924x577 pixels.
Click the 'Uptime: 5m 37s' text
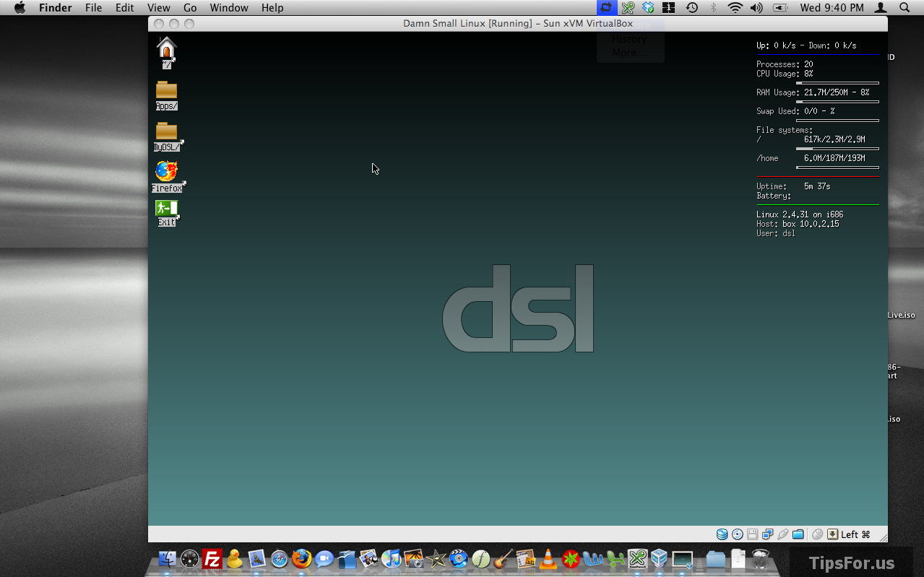pos(793,186)
